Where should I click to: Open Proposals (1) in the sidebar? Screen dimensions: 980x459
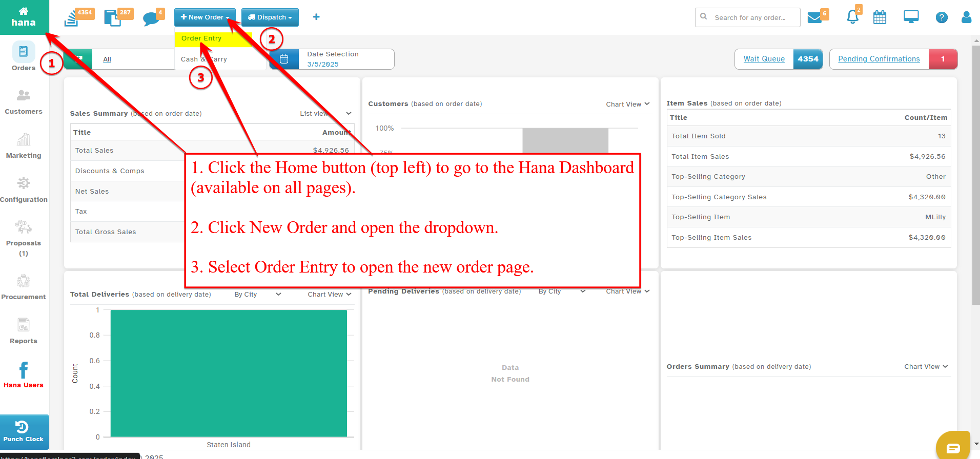coord(24,239)
